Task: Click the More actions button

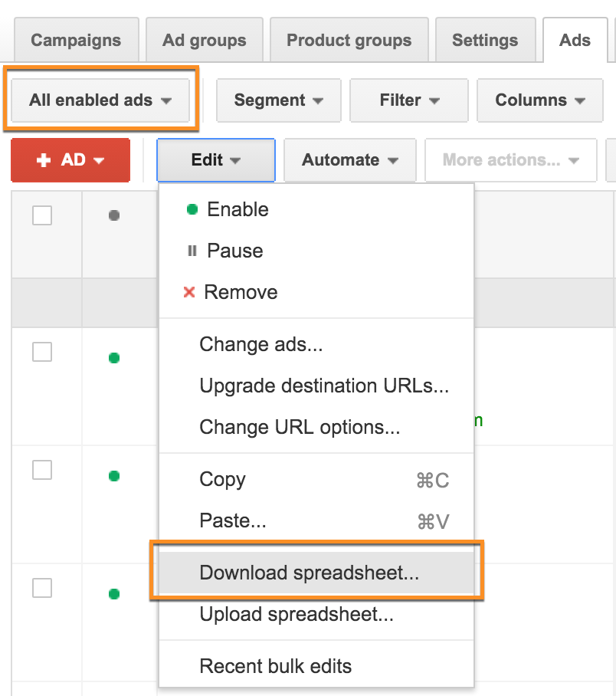Action: coord(510,160)
